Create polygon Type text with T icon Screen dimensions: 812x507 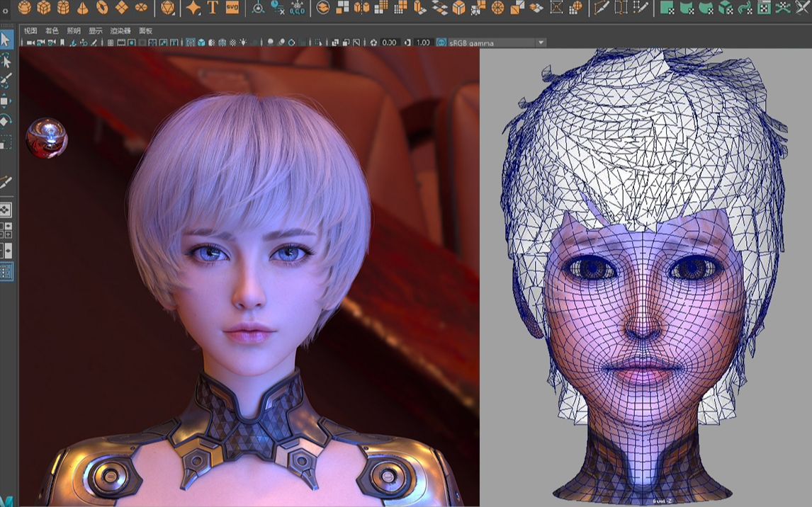tap(213, 7)
